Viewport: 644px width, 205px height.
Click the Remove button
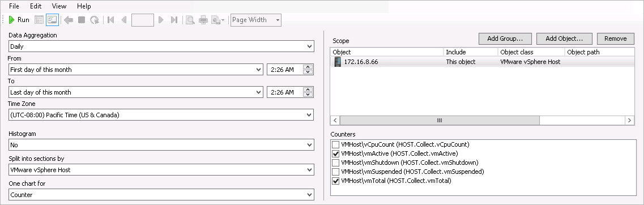[x=616, y=39]
